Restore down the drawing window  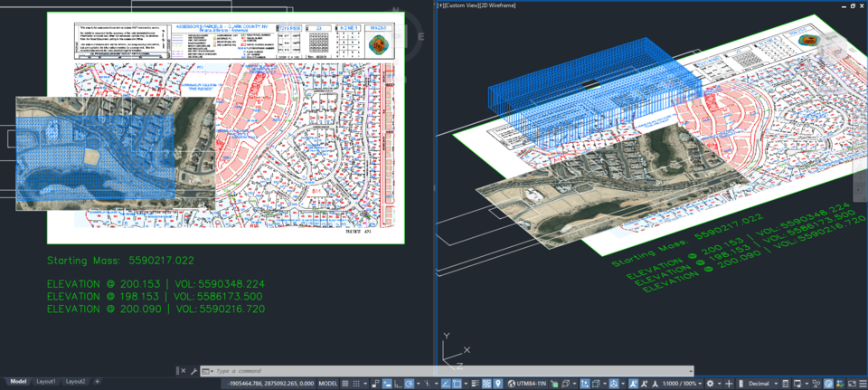click(852, 5)
